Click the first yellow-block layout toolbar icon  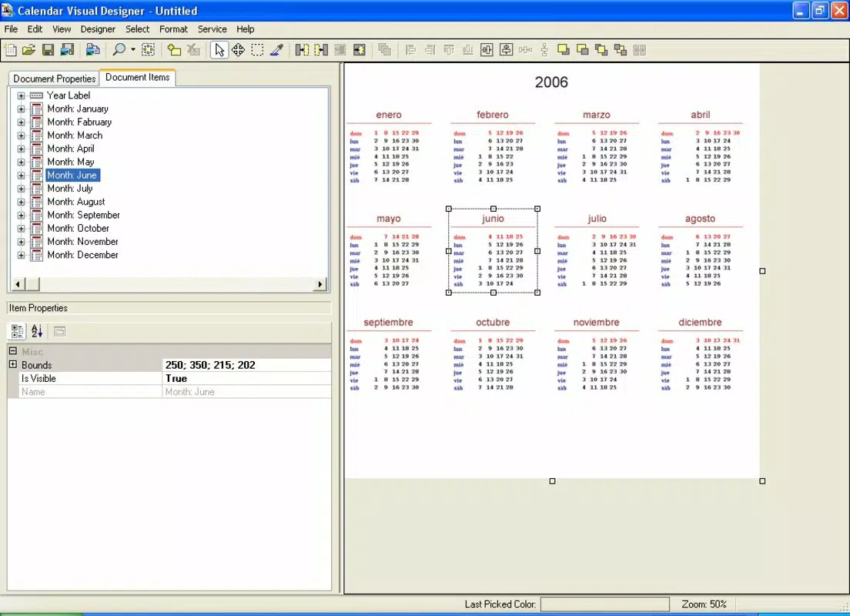pos(302,50)
